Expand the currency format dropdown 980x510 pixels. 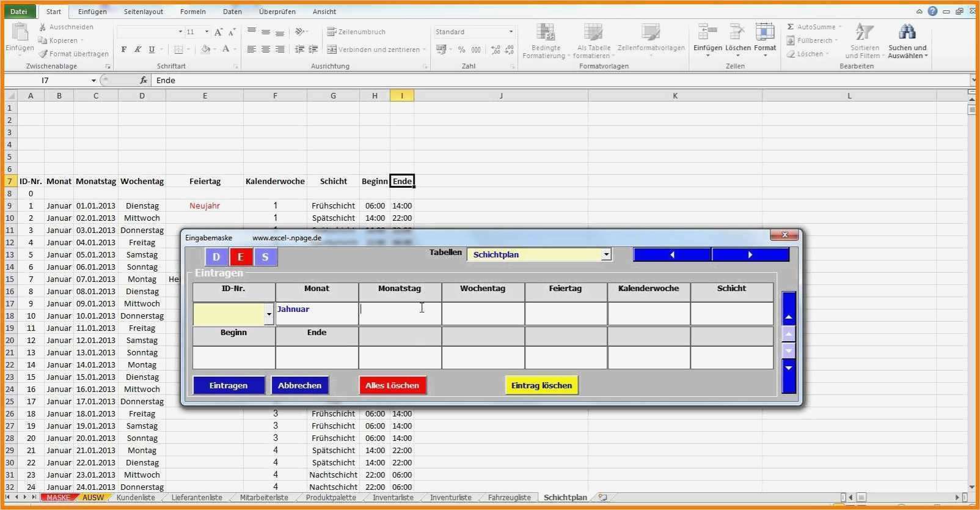click(x=451, y=50)
